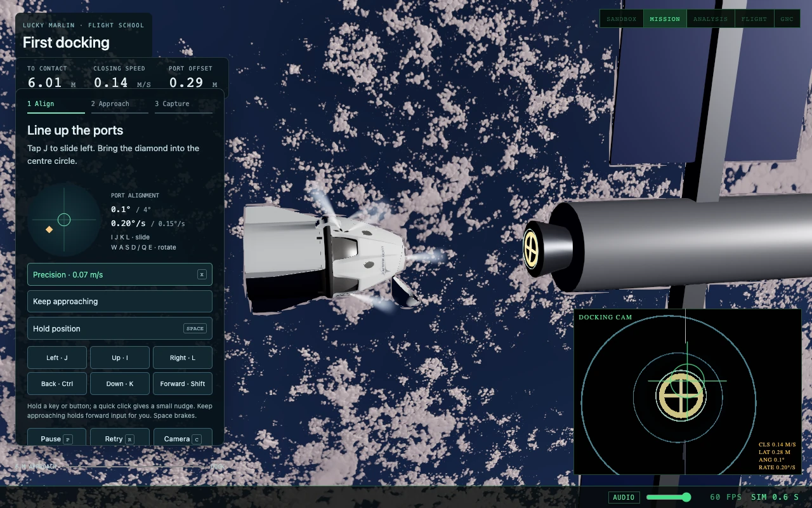Image resolution: width=812 pixels, height=508 pixels.
Task: Retry the docking mission
Action: pyautogui.click(x=120, y=438)
